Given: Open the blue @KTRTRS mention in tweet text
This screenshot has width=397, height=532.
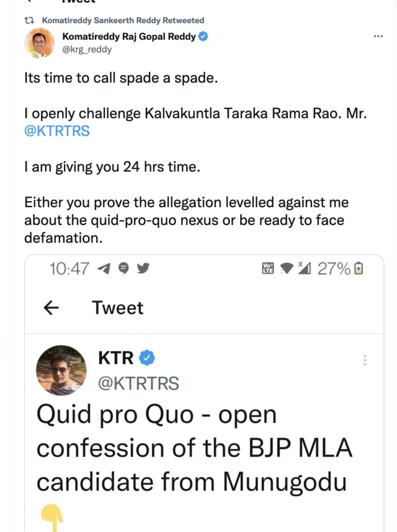Looking at the screenshot, I should coord(57,131).
